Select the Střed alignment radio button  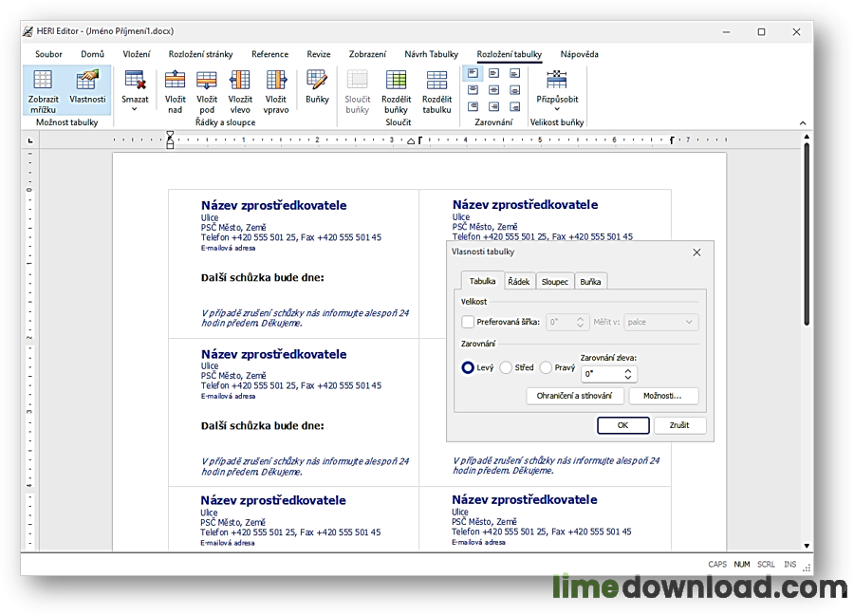506,368
